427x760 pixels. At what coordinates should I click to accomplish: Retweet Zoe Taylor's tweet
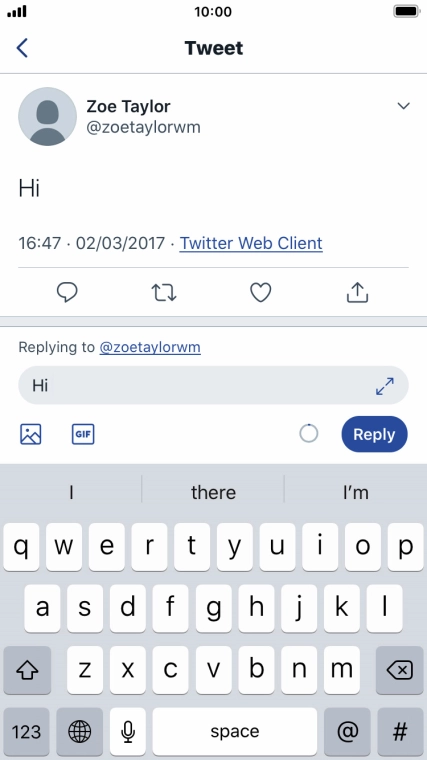(x=164, y=293)
